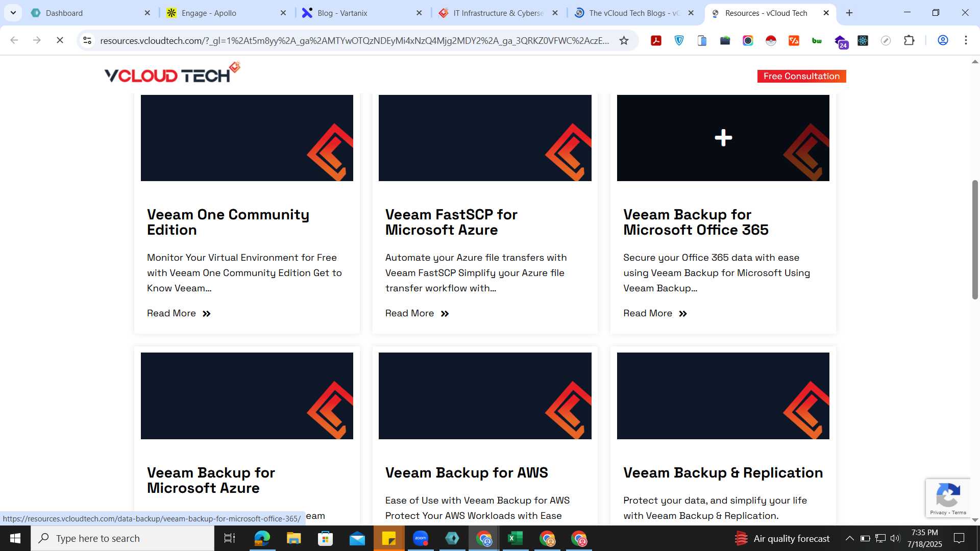Bookmark this page with star icon
The width and height of the screenshot is (980, 551).
click(x=624, y=40)
